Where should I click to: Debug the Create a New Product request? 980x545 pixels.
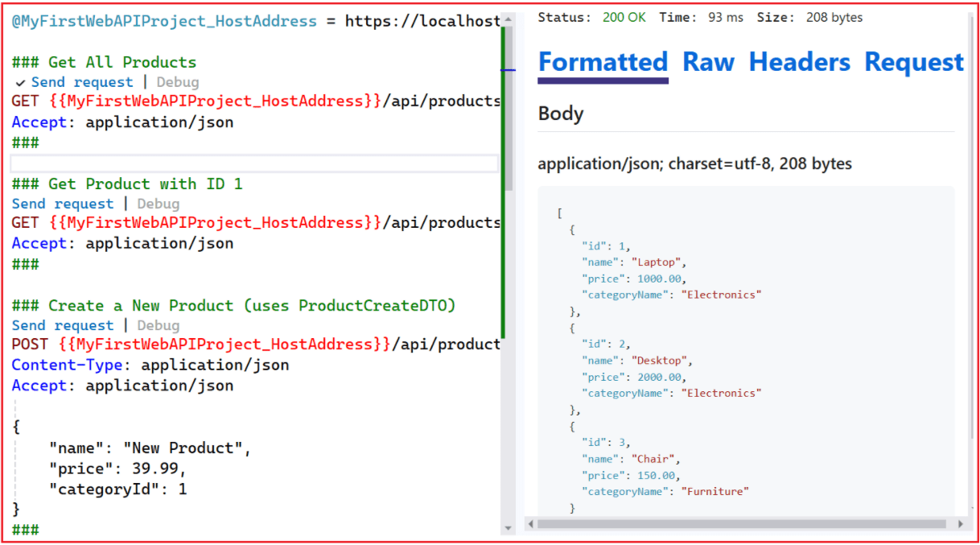pyautogui.click(x=158, y=325)
